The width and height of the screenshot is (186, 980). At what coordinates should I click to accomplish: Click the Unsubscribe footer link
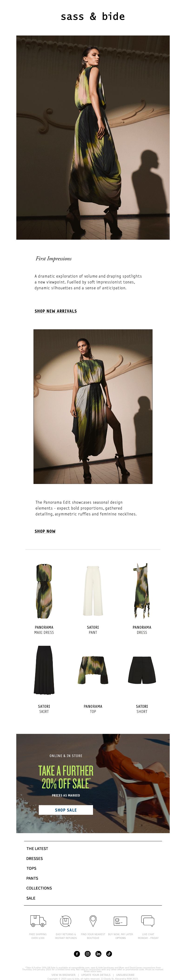(x=125, y=975)
